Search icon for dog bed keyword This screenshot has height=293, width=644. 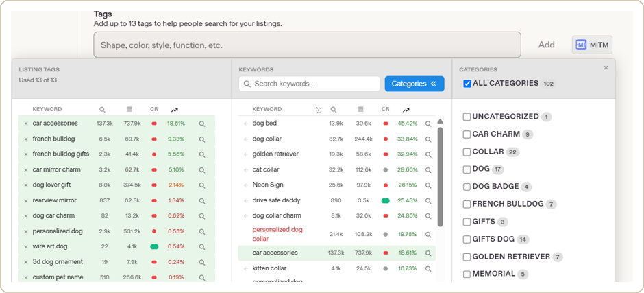click(428, 124)
